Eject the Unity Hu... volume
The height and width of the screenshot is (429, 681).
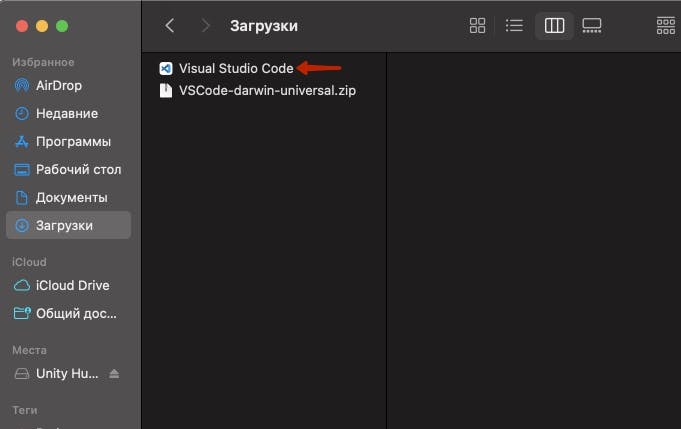pyautogui.click(x=114, y=373)
